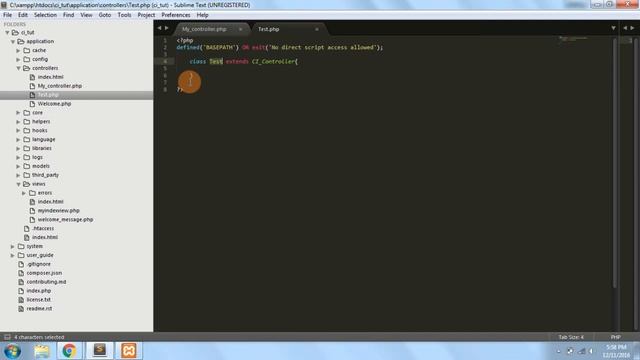Expand the language folder
Viewport: 640px width, 360px height.
pyautogui.click(x=18, y=140)
